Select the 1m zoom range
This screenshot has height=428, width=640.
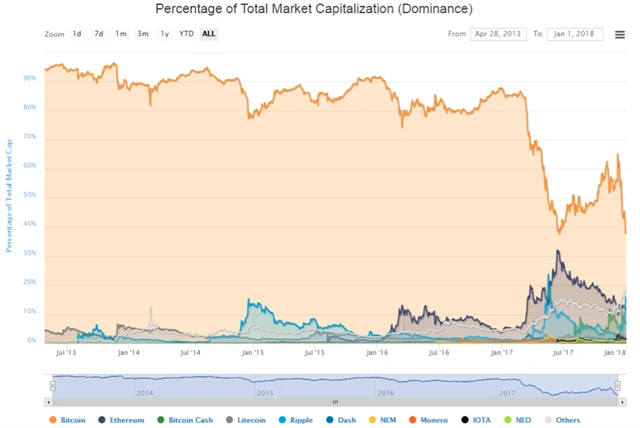click(x=121, y=34)
